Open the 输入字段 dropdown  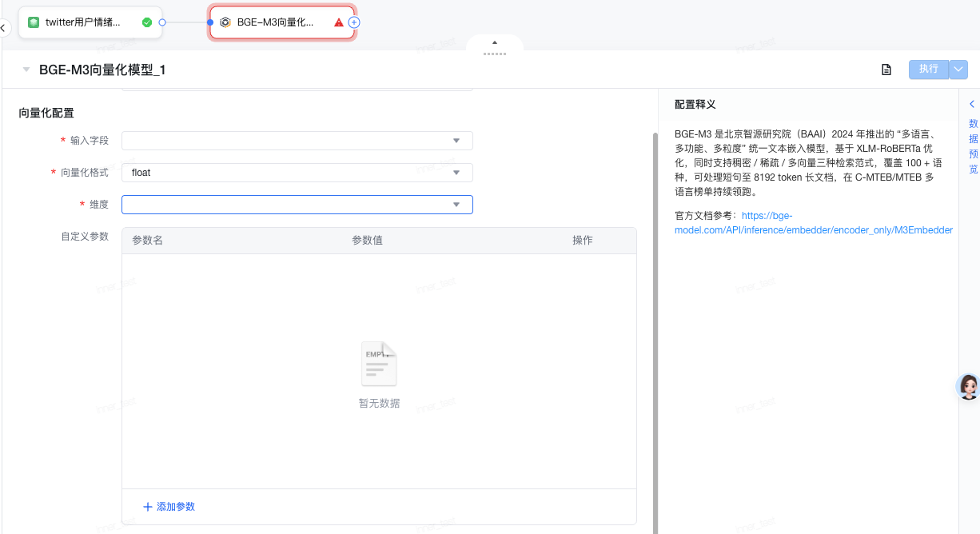point(297,141)
